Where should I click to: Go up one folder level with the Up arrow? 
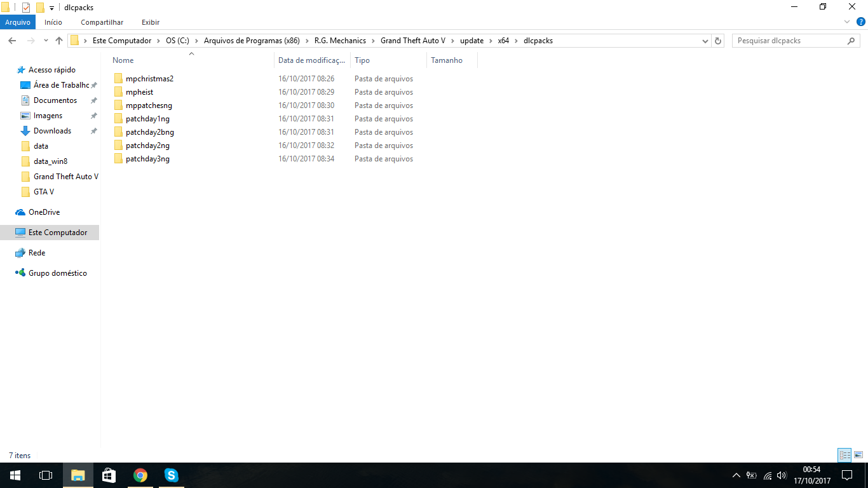coord(59,41)
